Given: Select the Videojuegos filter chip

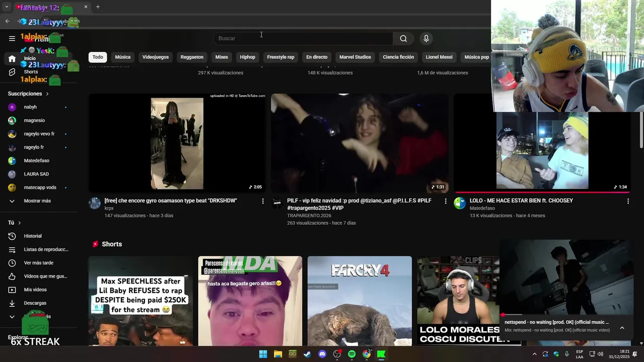Looking at the screenshot, I should click(155, 57).
